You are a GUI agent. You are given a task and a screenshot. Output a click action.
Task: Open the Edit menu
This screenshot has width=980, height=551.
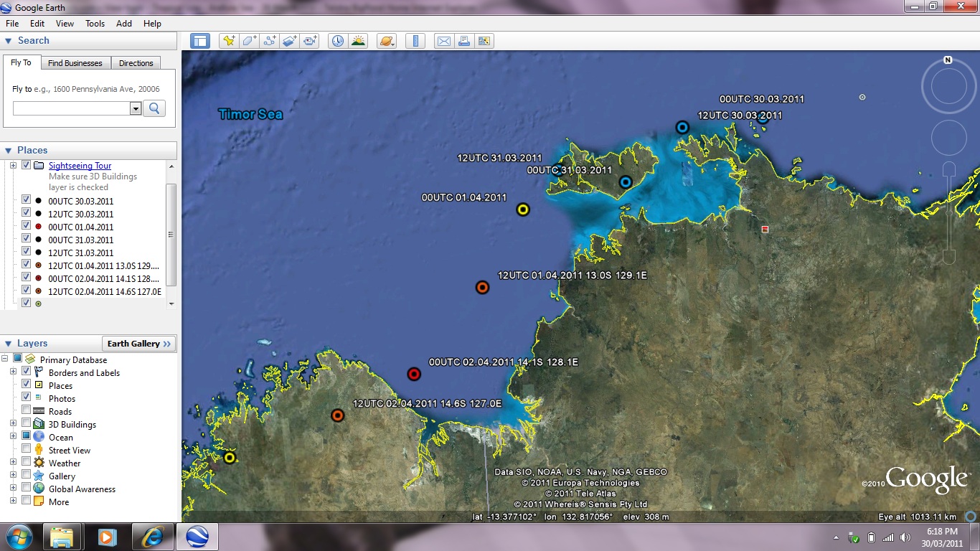pos(37,24)
